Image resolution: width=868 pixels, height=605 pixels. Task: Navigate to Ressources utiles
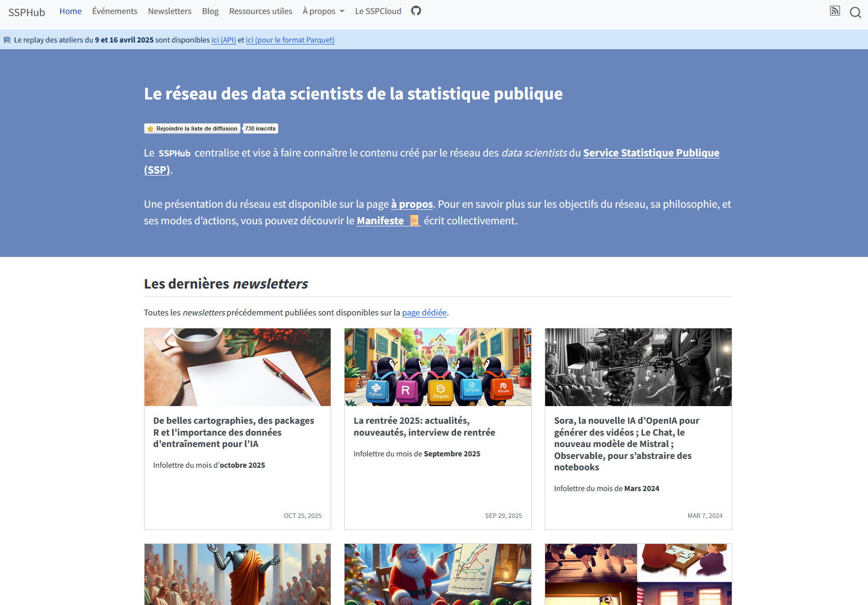(x=260, y=11)
